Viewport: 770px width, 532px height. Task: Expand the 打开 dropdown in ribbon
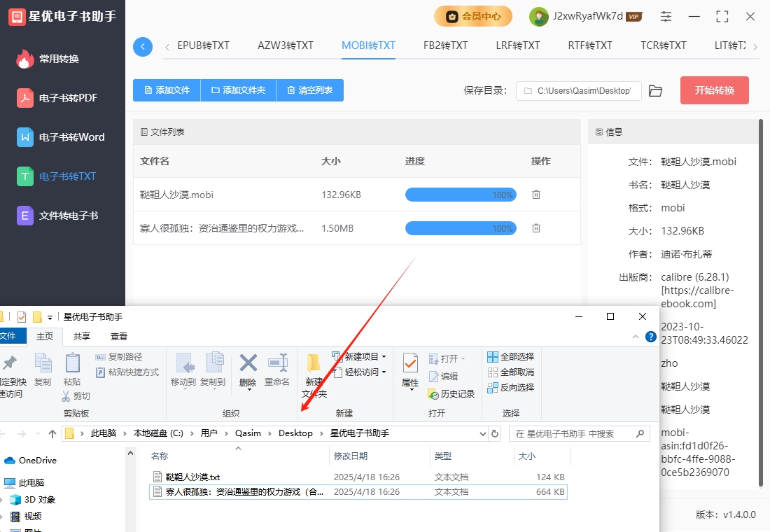pos(463,359)
